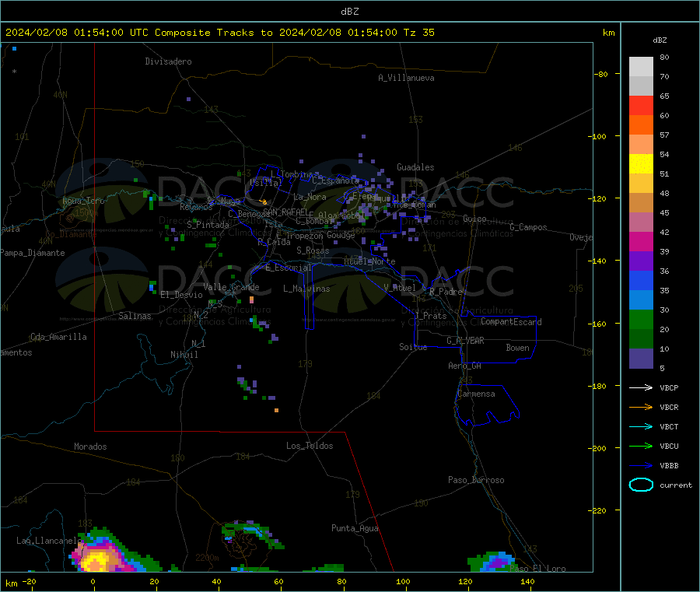Image resolution: width=700 pixels, height=592 pixels.
Task: Click the J_Prats label
Action: [x=431, y=315]
